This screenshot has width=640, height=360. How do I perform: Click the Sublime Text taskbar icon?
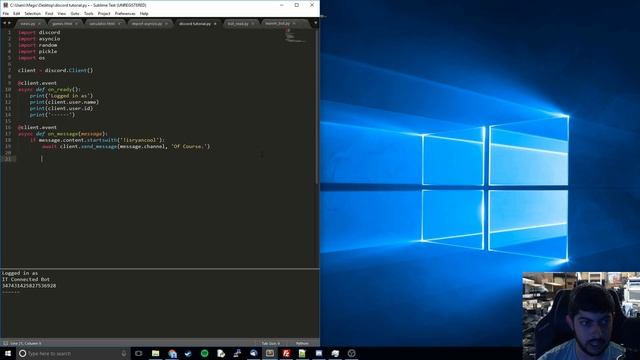[x=270, y=353]
